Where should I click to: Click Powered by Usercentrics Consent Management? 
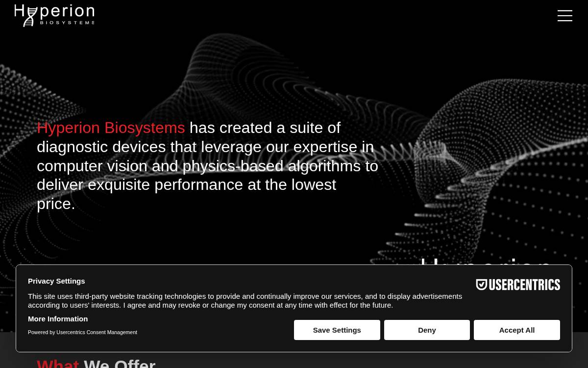82,332
